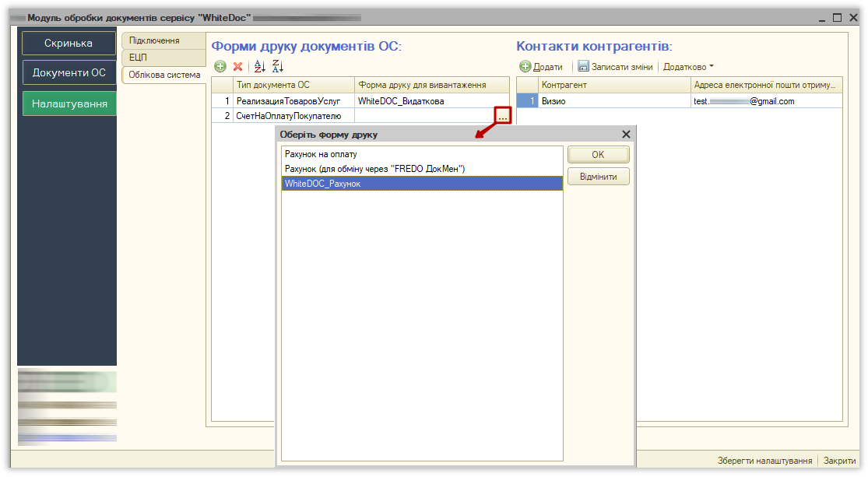Select СчетНаОплатуПокупателю cell
The width and height of the screenshot is (868, 477).
[293, 116]
